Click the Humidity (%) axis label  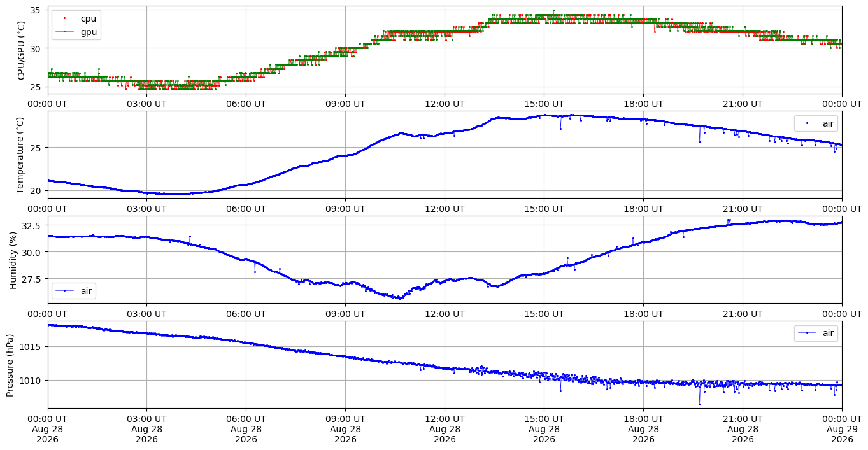pyautogui.click(x=13, y=260)
